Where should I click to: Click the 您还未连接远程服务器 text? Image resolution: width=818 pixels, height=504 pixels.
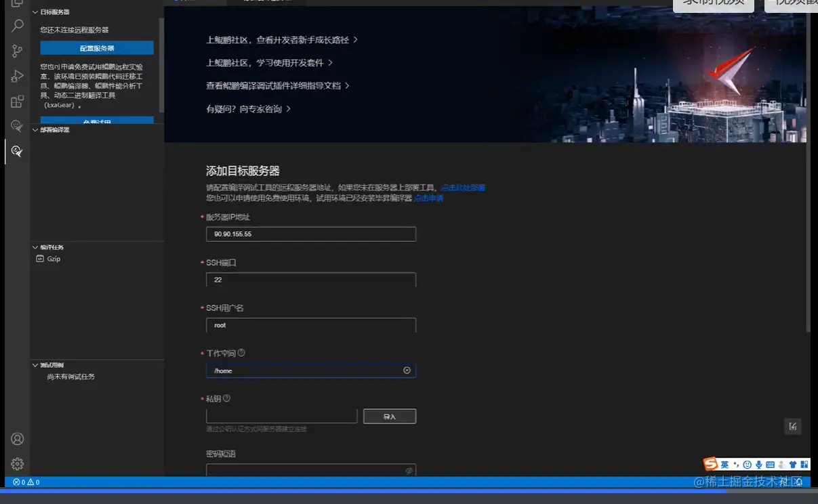[75, 30]
